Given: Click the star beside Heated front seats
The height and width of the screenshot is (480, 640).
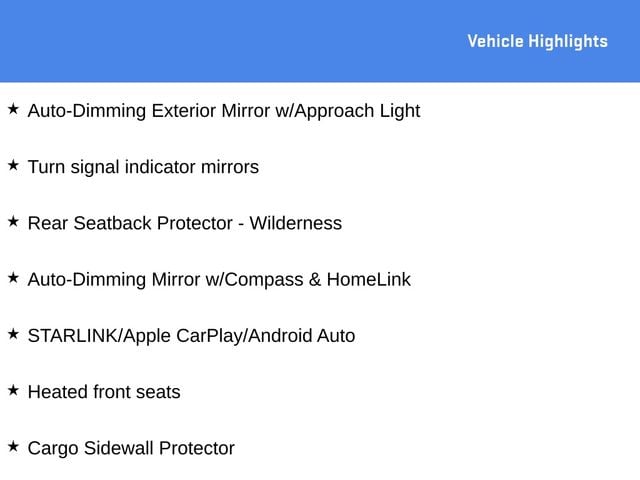Looking at the screenshot, I should [x=13, y=390].
